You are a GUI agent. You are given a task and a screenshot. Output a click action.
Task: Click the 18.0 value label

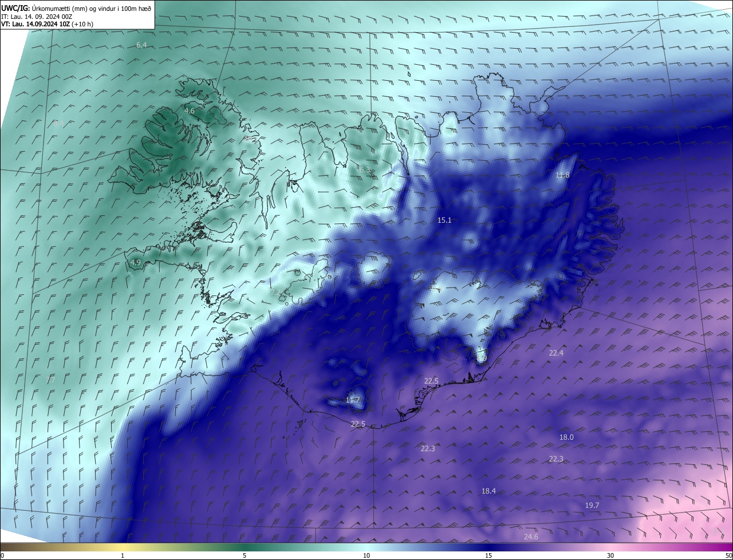point(566,437)
